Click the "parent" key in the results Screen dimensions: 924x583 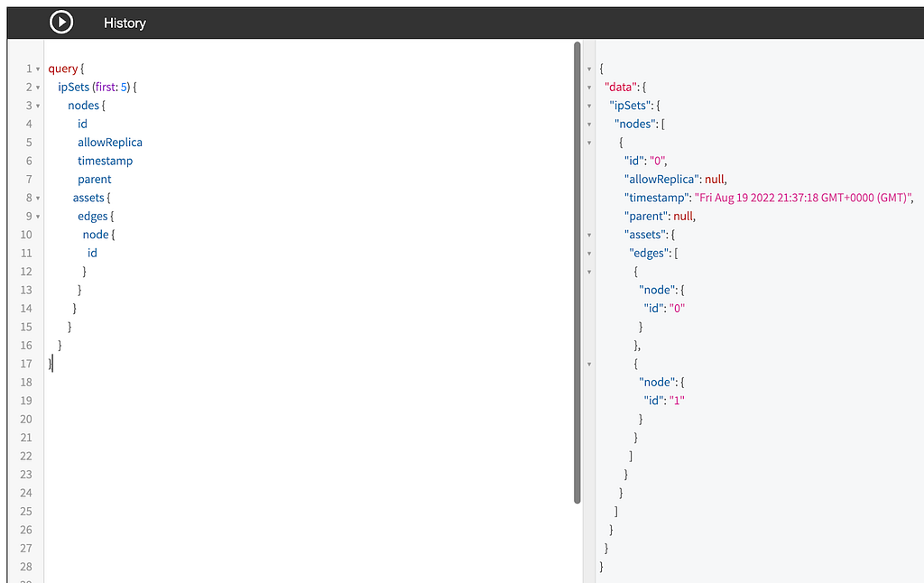tap(646, 216)
